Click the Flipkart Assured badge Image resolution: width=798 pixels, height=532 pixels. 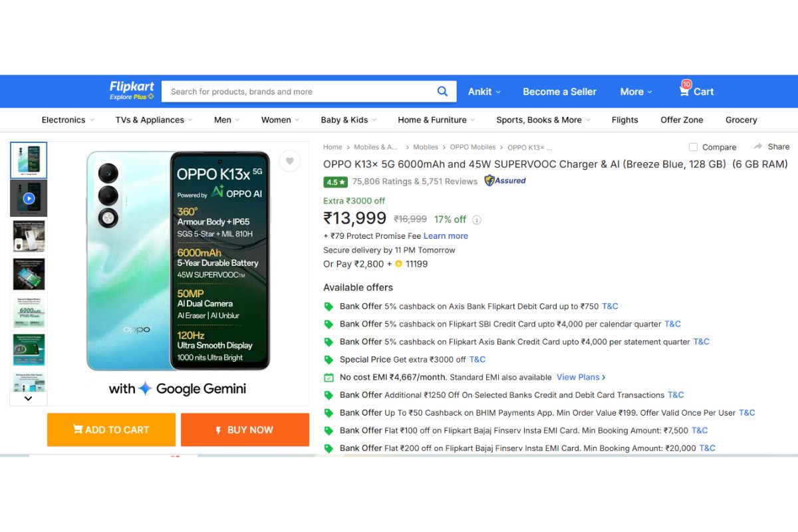(505, 180)
